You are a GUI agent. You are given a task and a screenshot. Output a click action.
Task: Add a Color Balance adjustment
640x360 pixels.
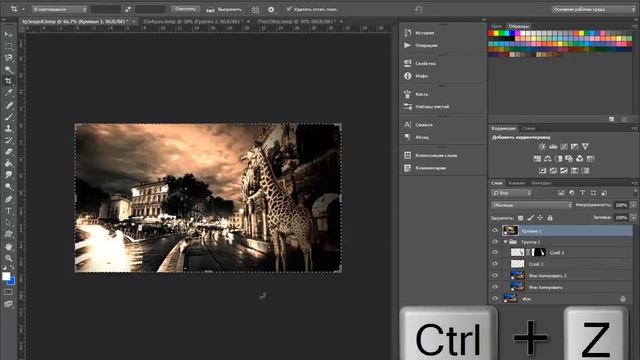coord(548,158)
